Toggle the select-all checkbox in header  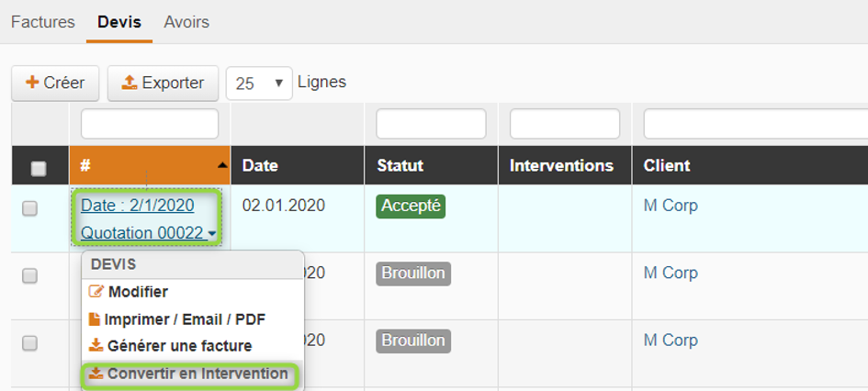[x=39, y=168]
